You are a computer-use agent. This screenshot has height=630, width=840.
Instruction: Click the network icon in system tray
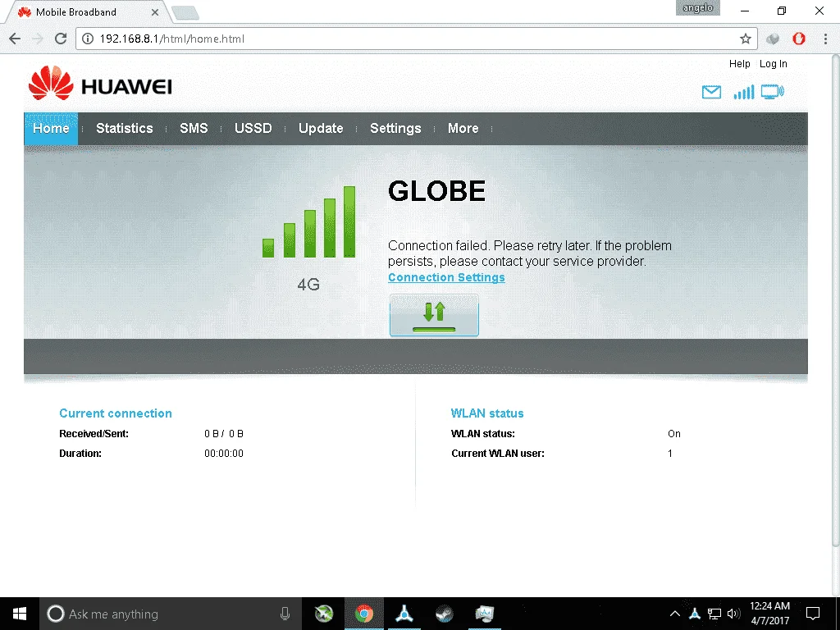click(714, 614)
